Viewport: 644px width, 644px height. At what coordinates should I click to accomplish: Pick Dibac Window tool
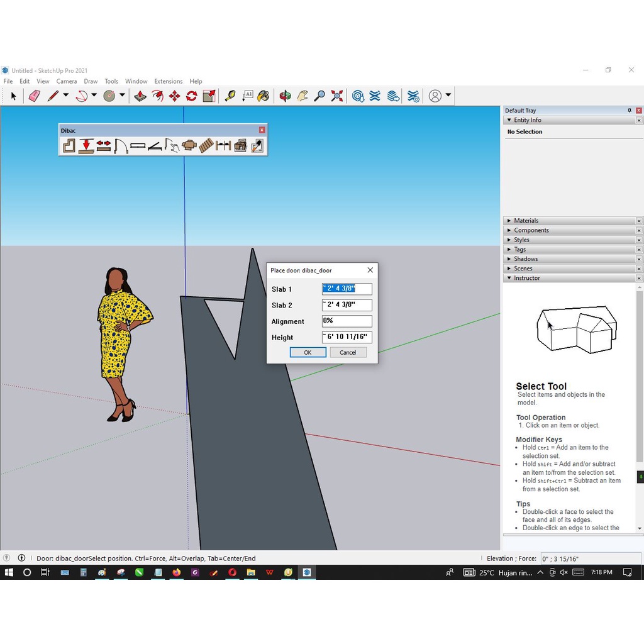[x=138, y=146]
